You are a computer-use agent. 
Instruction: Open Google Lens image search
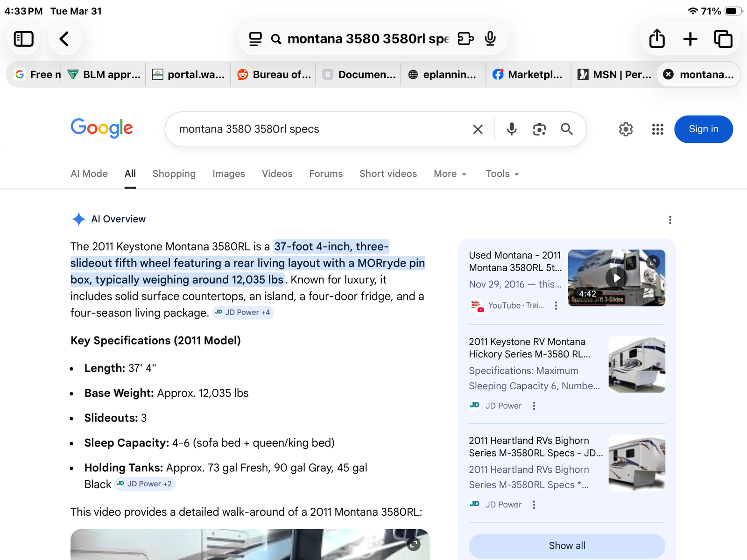539,129
